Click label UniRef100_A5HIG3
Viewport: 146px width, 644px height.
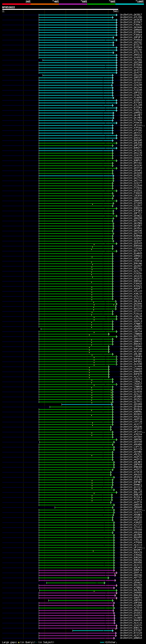131,55
